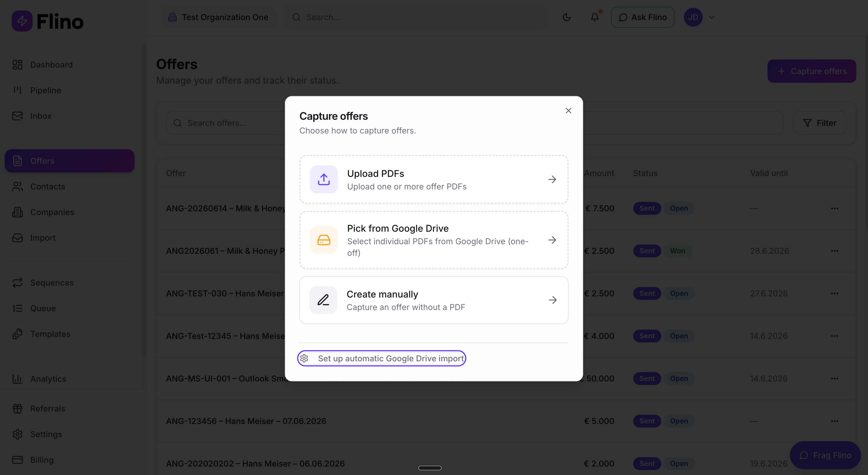Toggle dark mode with the moon icon
The image size is (868, 475).
tap(567, 17)
